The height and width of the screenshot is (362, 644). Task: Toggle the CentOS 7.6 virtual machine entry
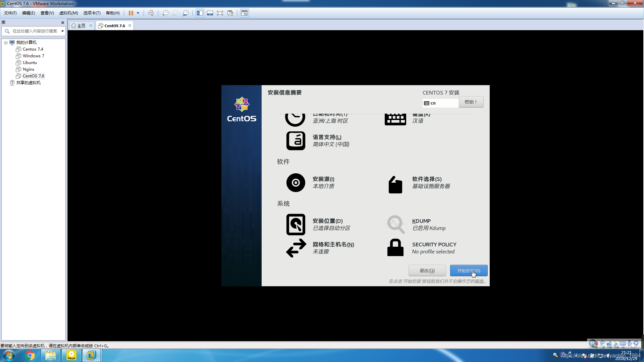(x=33, y=75)
